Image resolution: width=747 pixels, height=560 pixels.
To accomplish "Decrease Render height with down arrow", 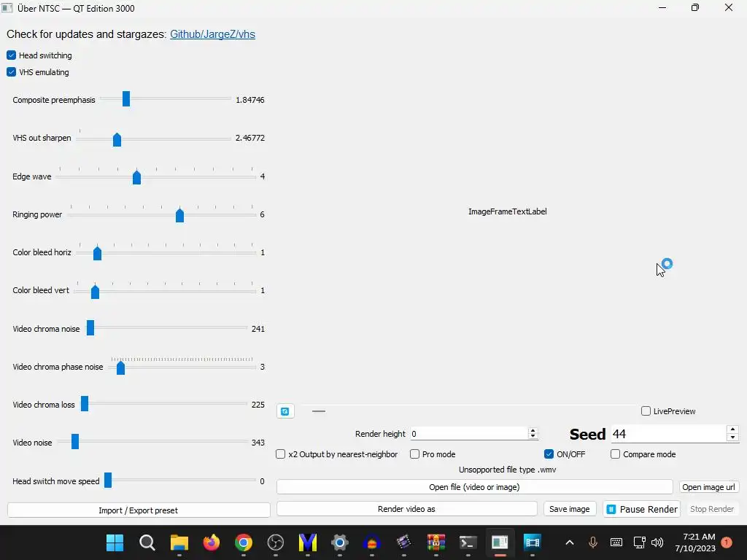I will 533,437.
